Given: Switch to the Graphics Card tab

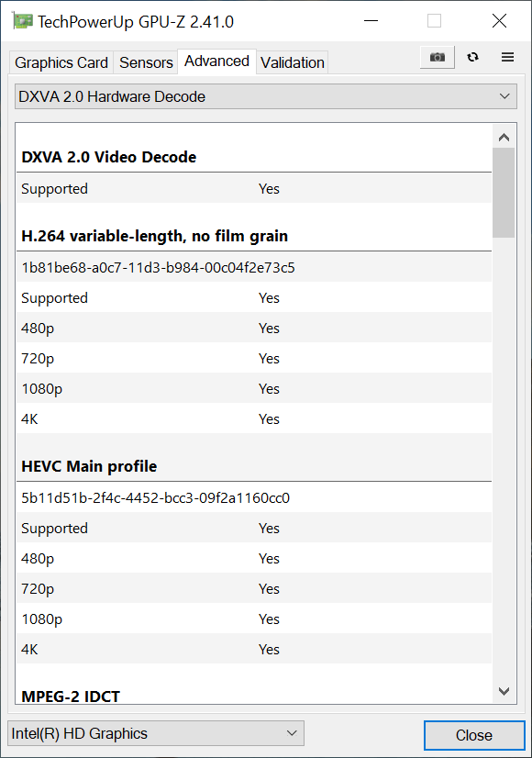Looking at the screenshot, I should point(61,62).
